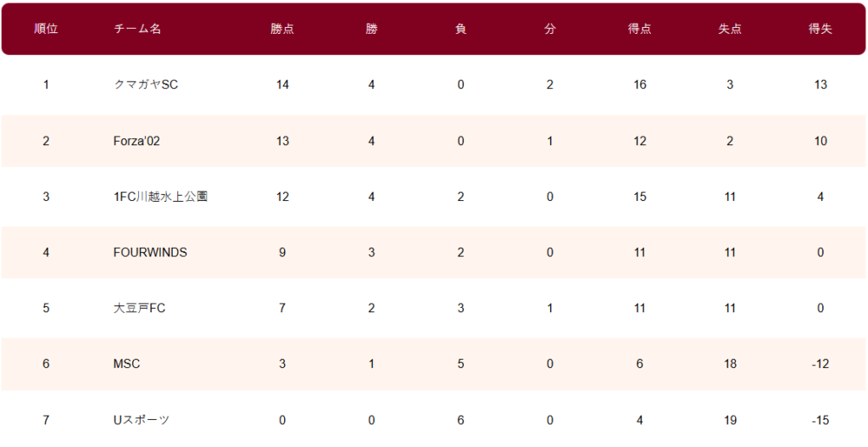
Task: Select team name クマガヤSC
Action: [x=146, y=85]
